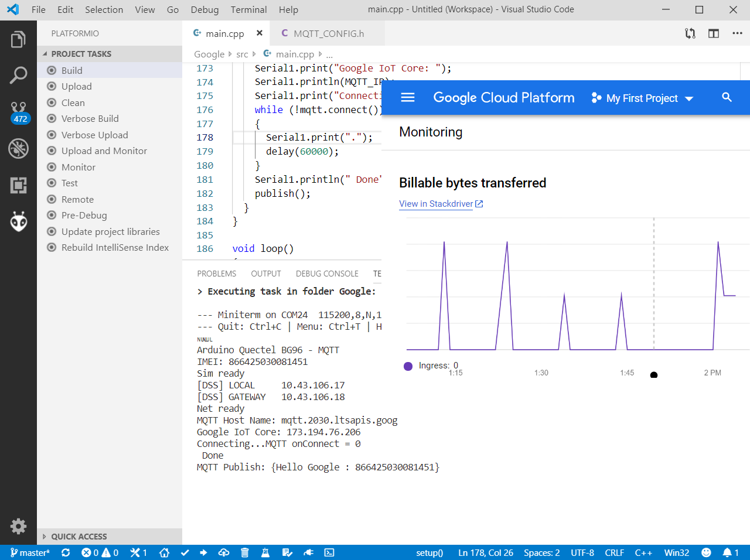750x560 pixels.
Task: Open the Terminal menu
Action: 248,9
